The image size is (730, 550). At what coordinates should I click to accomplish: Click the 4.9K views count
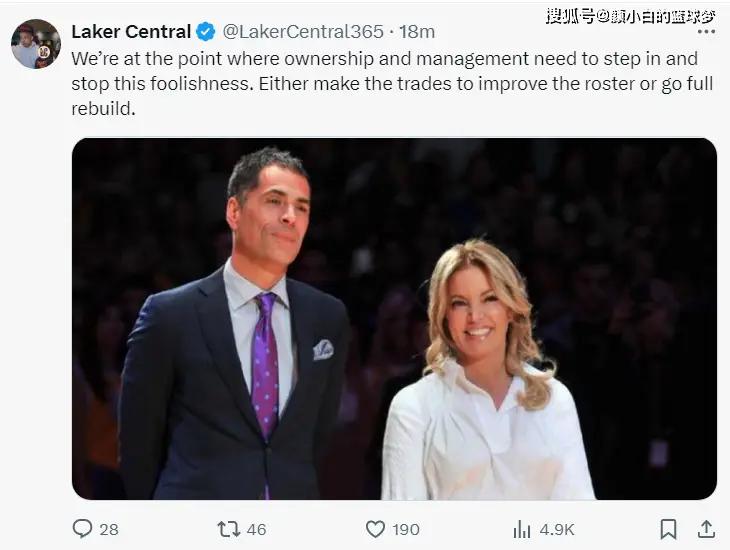(x=558, y=529)
